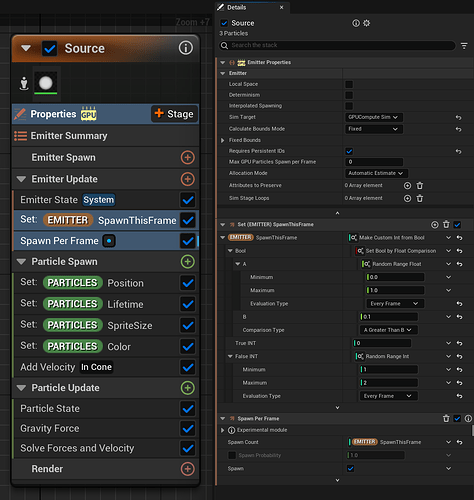Expand Fixed Bounds property
Image resolution: width=474 pixels, height=500 pixels.
[223, 140]
